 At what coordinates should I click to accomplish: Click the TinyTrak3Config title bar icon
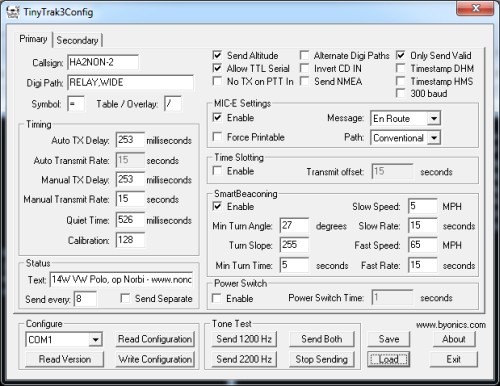pos(13,12)
